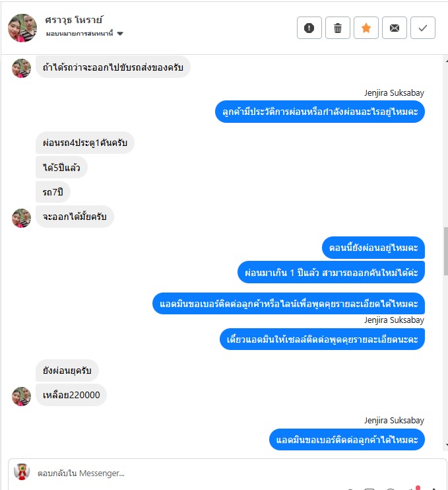Select message ผ่อนรถ4ประตู1คันครับ

coord(85,143)
